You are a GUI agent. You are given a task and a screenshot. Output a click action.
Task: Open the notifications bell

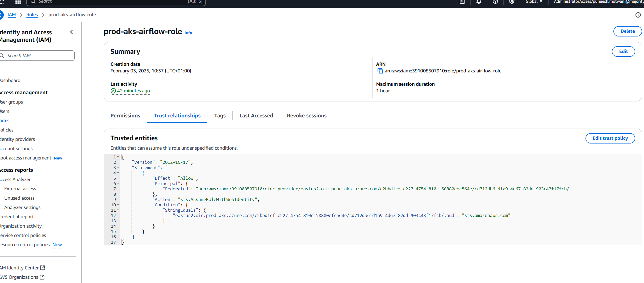coord(479,2)
